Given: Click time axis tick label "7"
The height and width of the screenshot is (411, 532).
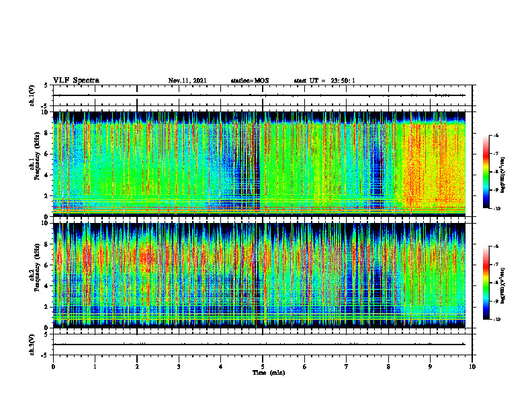Looking at the screenshot, I should click(347, 367).
